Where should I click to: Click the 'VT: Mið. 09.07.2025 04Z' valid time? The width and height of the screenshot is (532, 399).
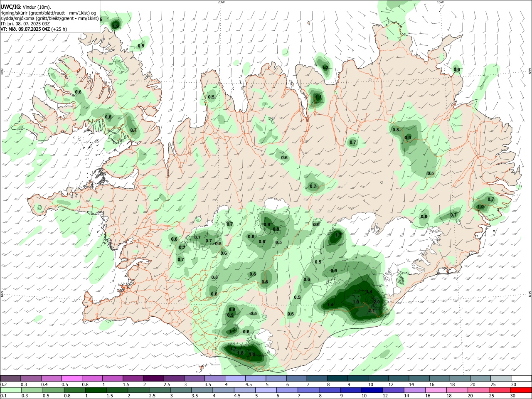pos(25,29)
